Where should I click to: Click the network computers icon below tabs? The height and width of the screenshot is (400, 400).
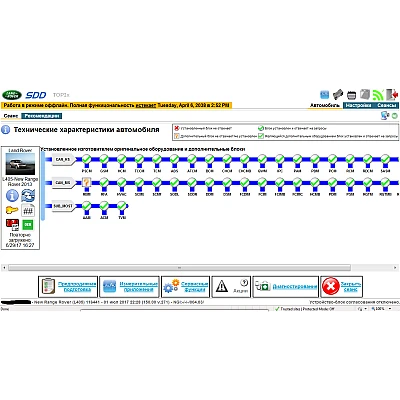click(x=385, y=116)
